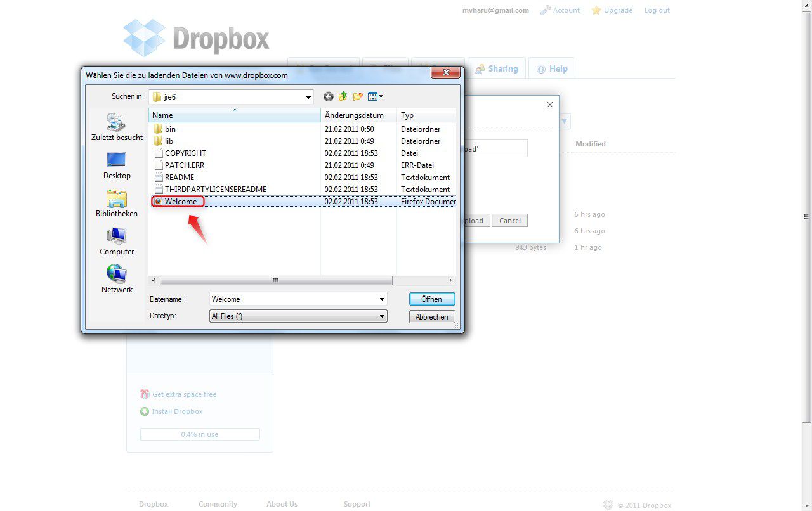This screenshot has height=511, width=812.
Task: Click the Upgrade star icon
Action: (x=596, y=10)
